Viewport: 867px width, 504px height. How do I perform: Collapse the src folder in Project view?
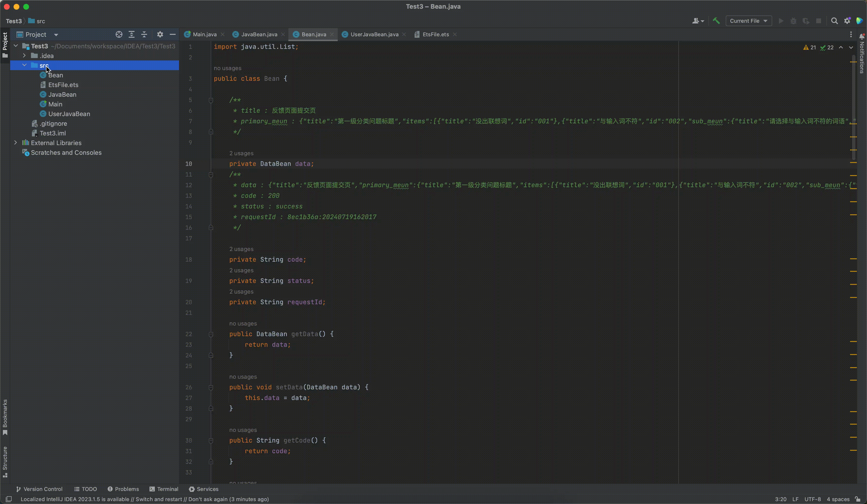pyautogui.click(x=24, y=65)
